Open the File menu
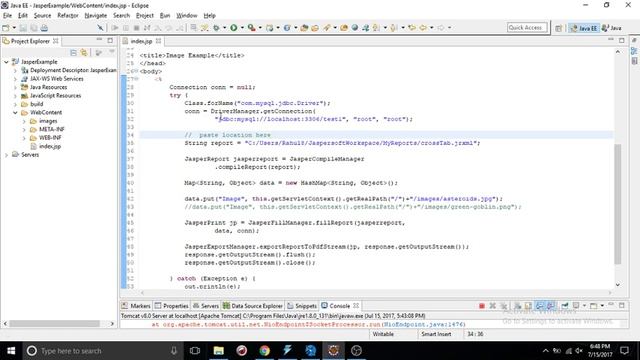Screen dimensions: 640x360 click(7, 16)
